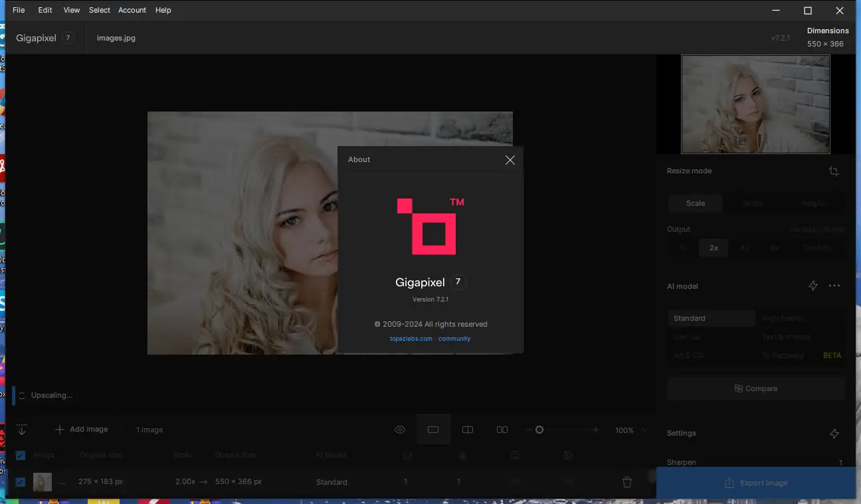Choose 2x output scale
This screenshot has width=861, height=504.
pos(714,248)
